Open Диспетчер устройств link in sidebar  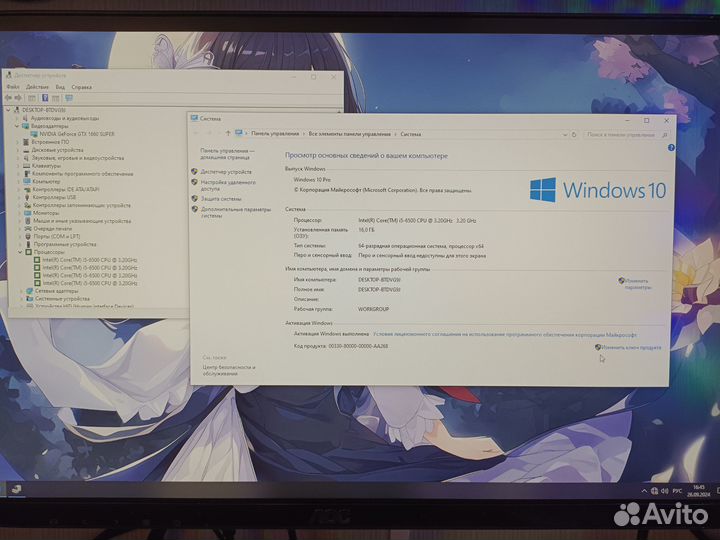tap(226, 172)
